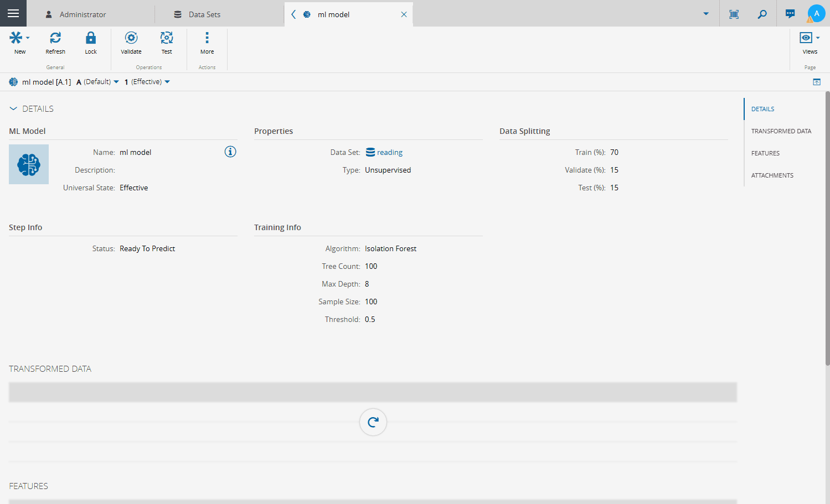Open the hamburger main menu
Viewport: 830px width, 504px height.
point(13,13)
